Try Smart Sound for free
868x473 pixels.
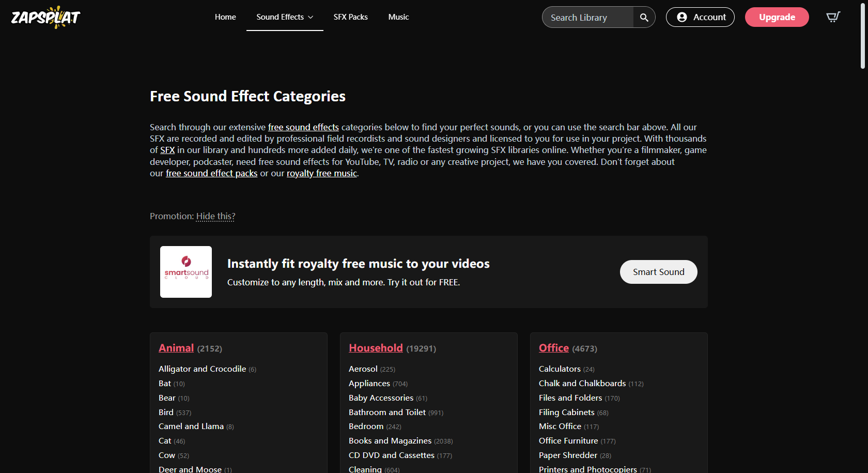click(658, 271)
